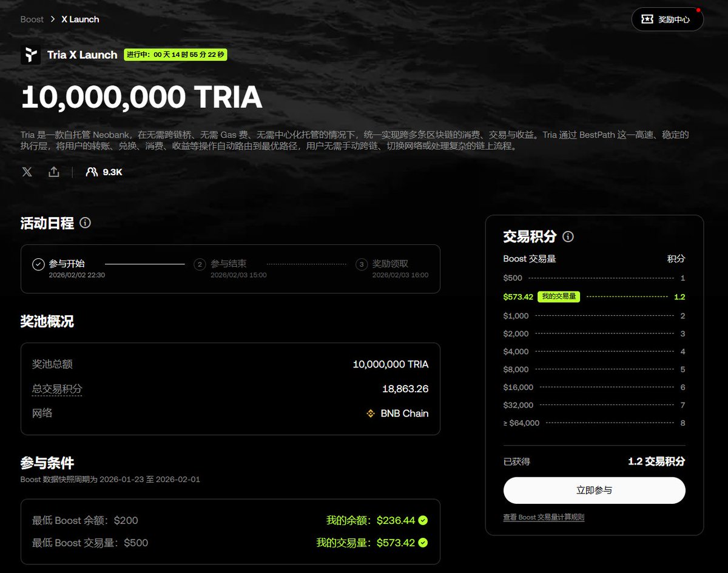The image size is (728, 573).
Task: Click the 参与结束 date 2026/02/03 15:00
Action: click(x=238, y=275)
